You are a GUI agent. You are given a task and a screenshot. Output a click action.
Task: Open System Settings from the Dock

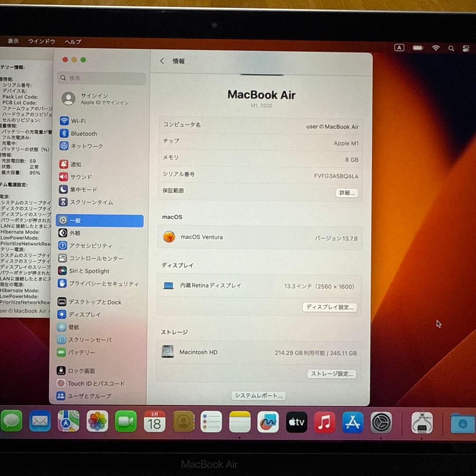coord(381,422)
